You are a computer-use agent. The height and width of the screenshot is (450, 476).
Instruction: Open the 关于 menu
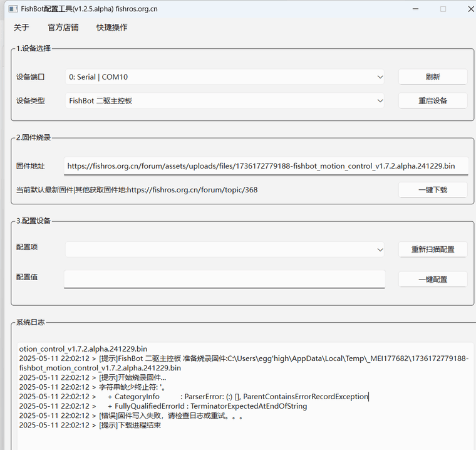21,28
